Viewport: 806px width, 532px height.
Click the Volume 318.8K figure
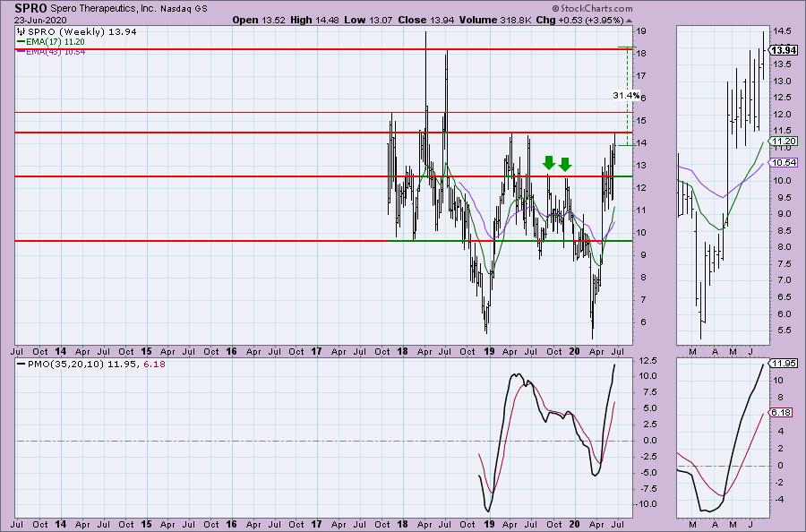click(495, 20)
